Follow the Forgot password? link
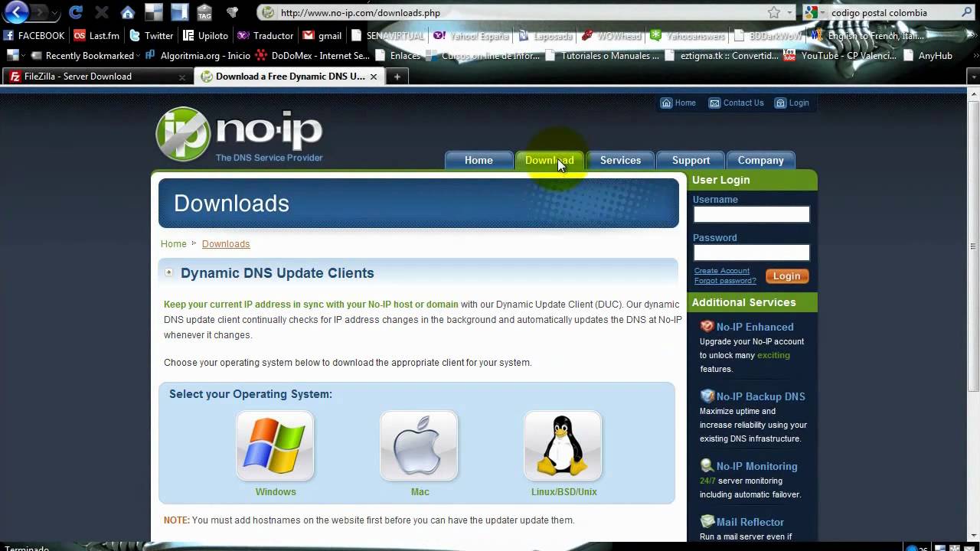980x551 pixels. tap(724, 281)
